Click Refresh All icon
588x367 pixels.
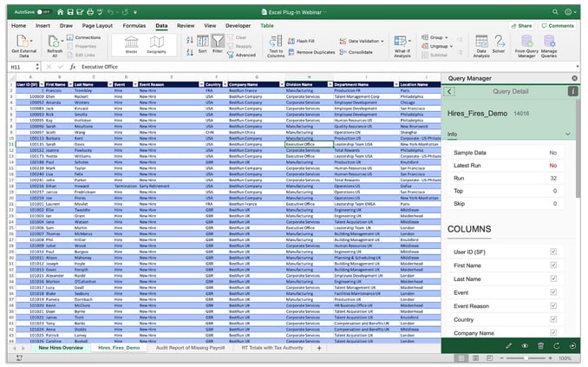54,42
